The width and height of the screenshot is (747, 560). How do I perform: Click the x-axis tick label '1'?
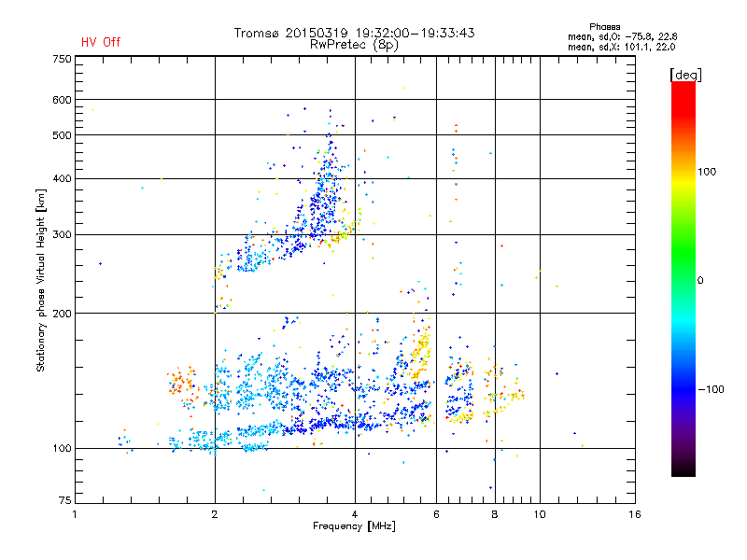75,514
